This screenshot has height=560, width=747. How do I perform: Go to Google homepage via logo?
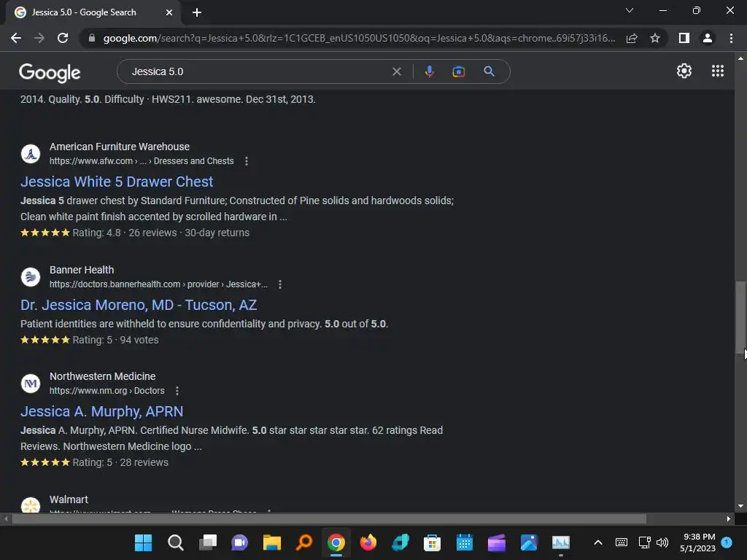(x=50, y=72)
